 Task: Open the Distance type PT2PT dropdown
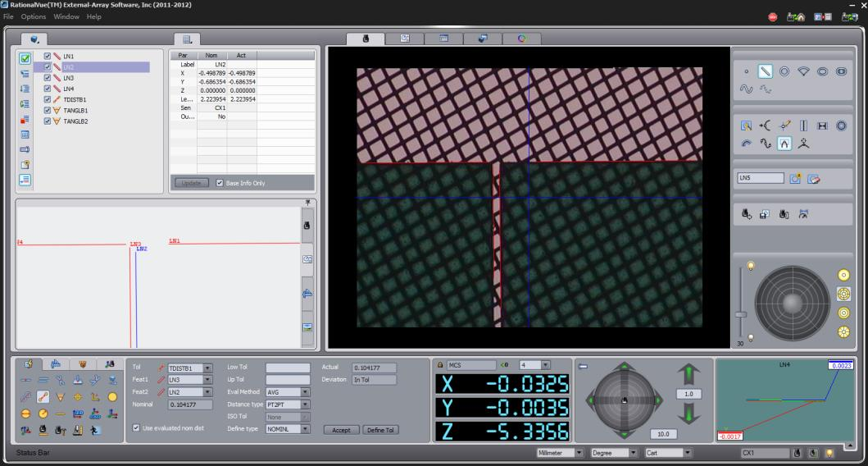click(305, 404)
